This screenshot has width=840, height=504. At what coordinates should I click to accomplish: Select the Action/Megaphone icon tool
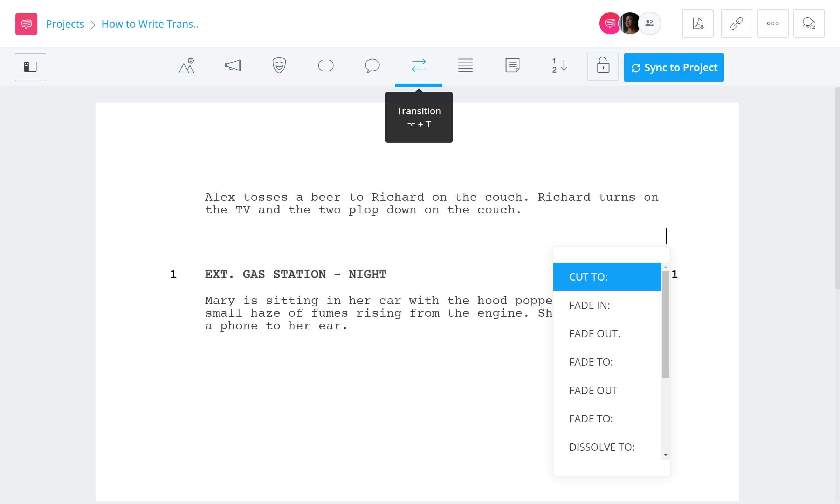233,67
